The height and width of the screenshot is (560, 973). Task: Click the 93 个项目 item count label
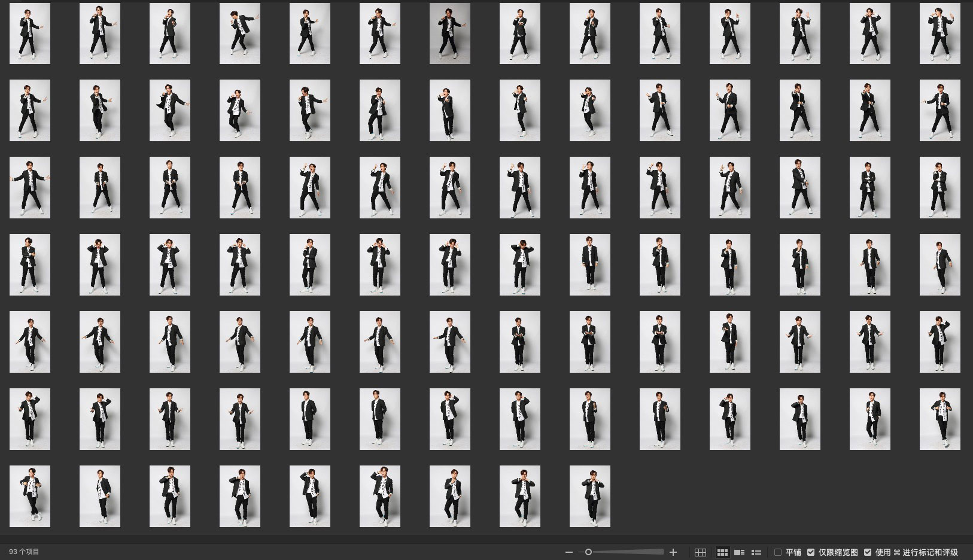tap(24, 552)
